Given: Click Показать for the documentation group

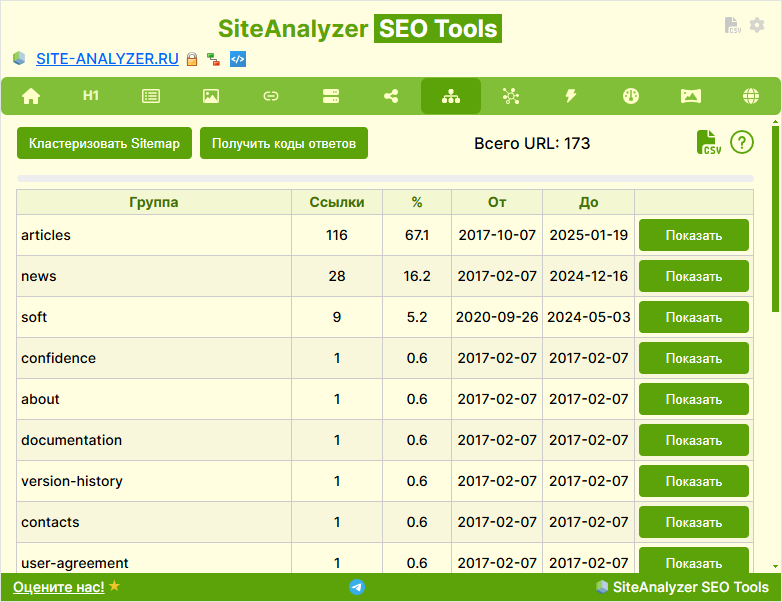Looking at the screenshot, I should click(694, 440).
